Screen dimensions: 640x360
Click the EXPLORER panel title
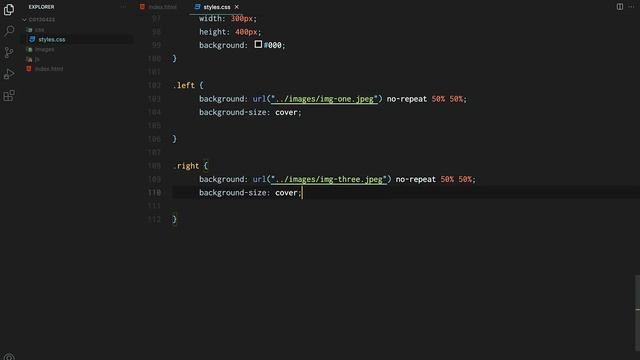pyautogui.click(x=41, y=7)
